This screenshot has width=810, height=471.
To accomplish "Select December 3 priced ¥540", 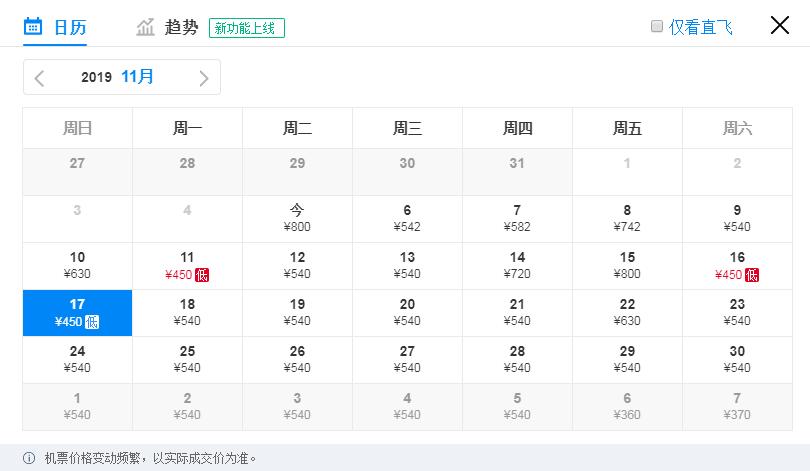I will [297, 407].
